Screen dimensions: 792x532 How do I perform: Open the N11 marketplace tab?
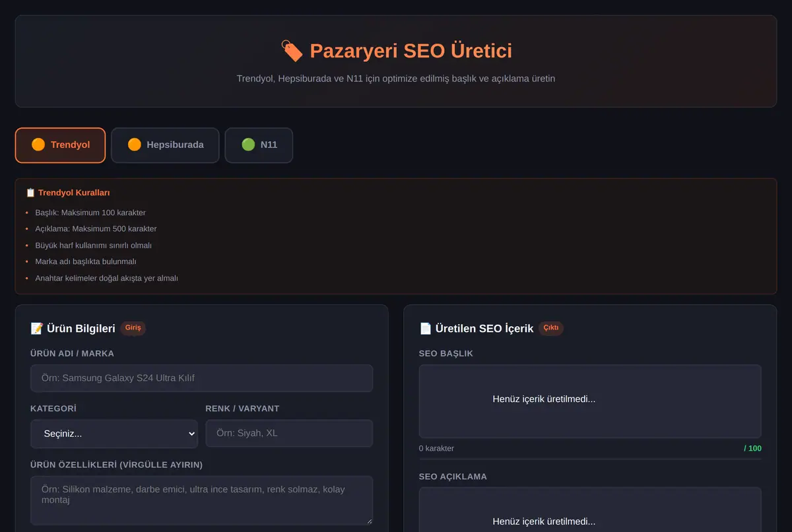[x=259, y=145]
